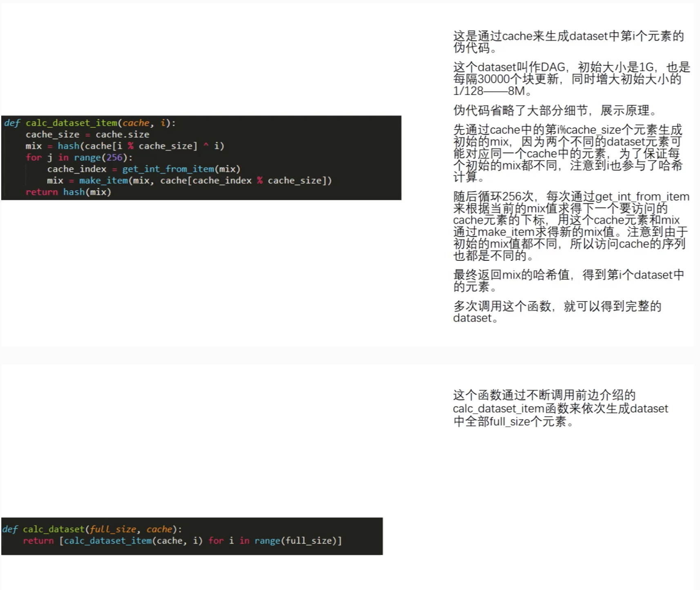The image size is (700, 590).
Task: Click the 'mix = make_item(mix, cache[...])' code line
Action: click(x=189, y=180)
